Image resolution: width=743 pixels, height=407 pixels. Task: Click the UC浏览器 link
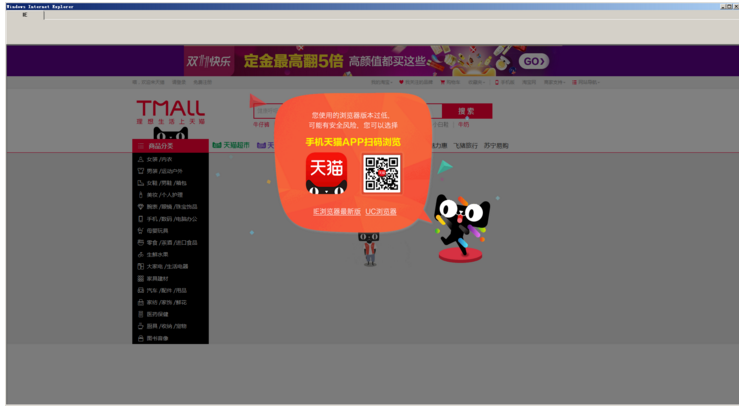pos(381,211)
